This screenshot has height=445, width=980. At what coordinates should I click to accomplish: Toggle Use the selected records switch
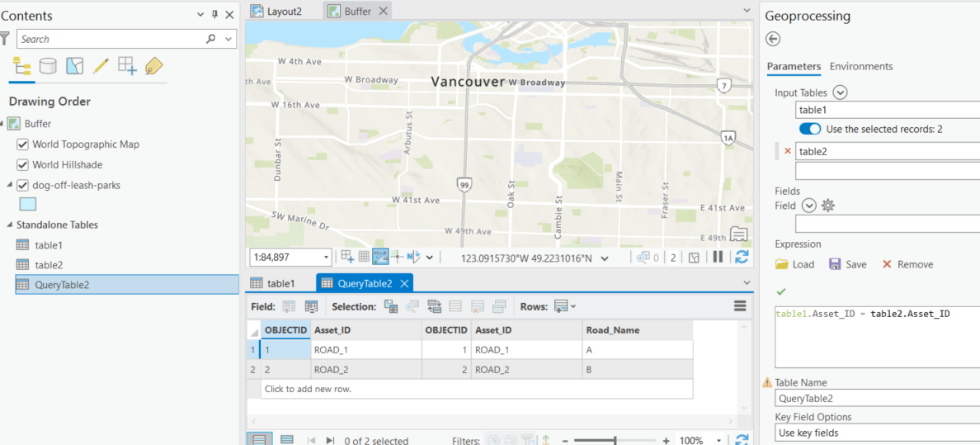810,130
